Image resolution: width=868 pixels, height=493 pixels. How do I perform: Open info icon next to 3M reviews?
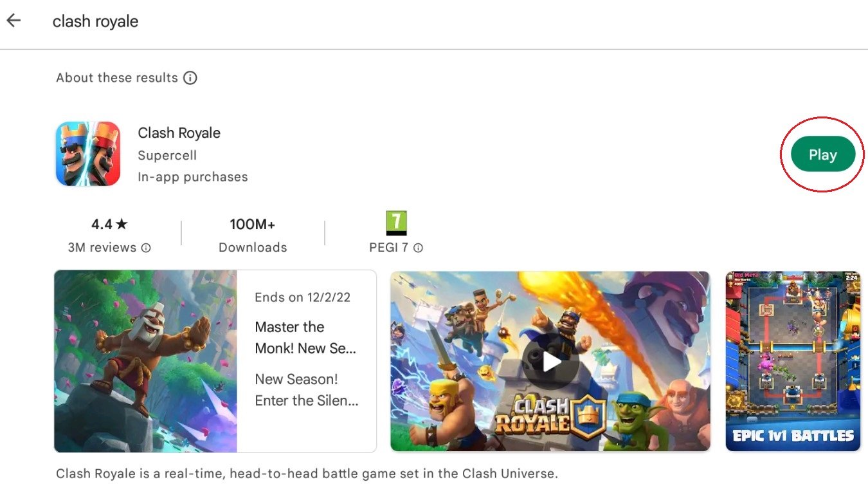[x=146, y=248]
